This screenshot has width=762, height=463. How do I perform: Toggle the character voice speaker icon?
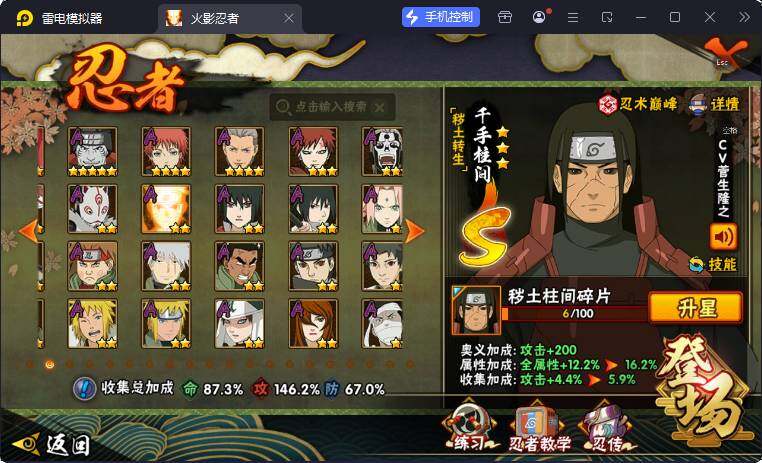point(723,237)
